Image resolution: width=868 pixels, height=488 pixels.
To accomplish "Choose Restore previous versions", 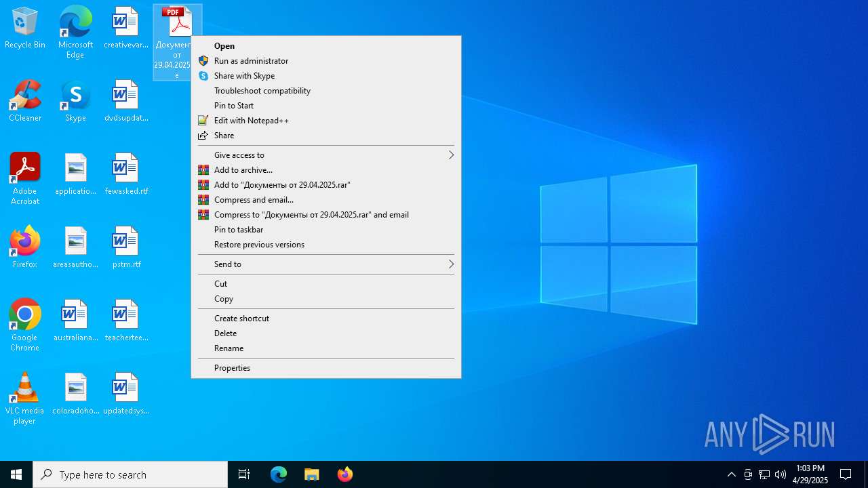I will 326,245.
